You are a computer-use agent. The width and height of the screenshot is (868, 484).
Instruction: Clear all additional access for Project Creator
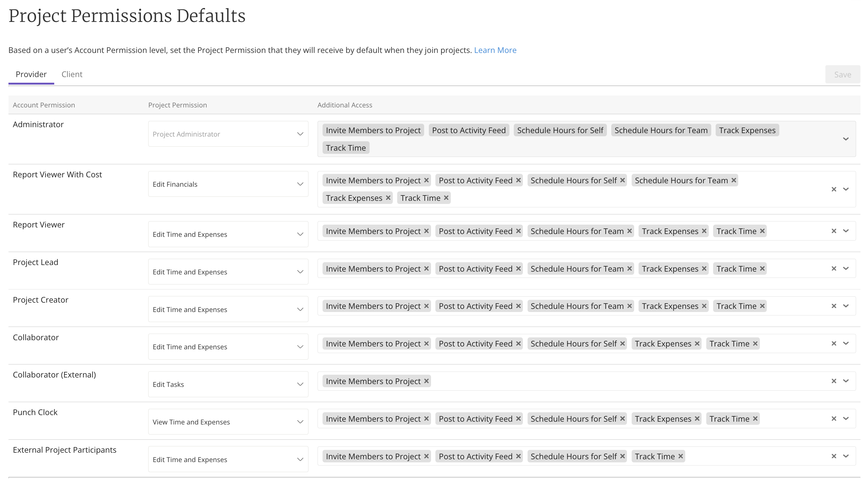pos(834,306)
